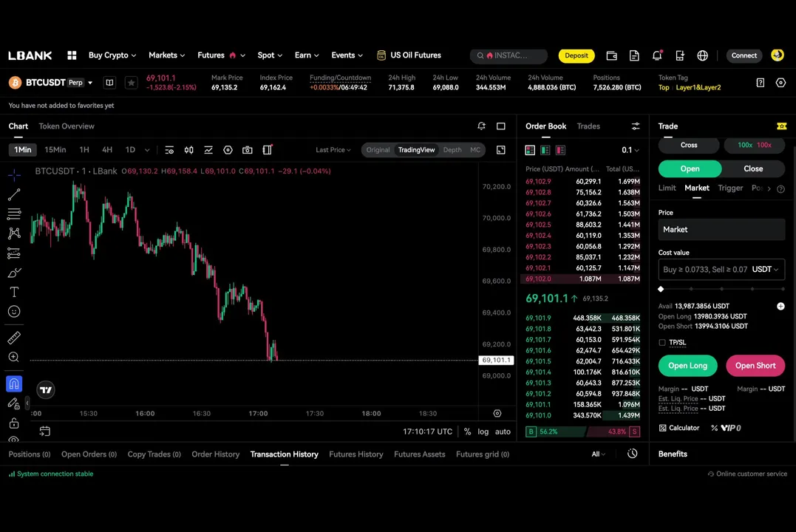Set a price alert with chart bell icon

pyautogui.click(x=481, y=126)
